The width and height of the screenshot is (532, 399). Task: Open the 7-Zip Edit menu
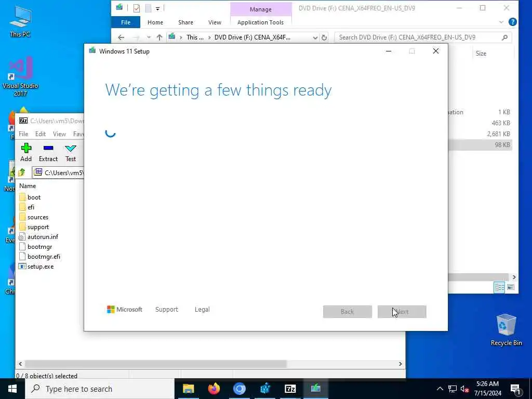click(41, 134)
